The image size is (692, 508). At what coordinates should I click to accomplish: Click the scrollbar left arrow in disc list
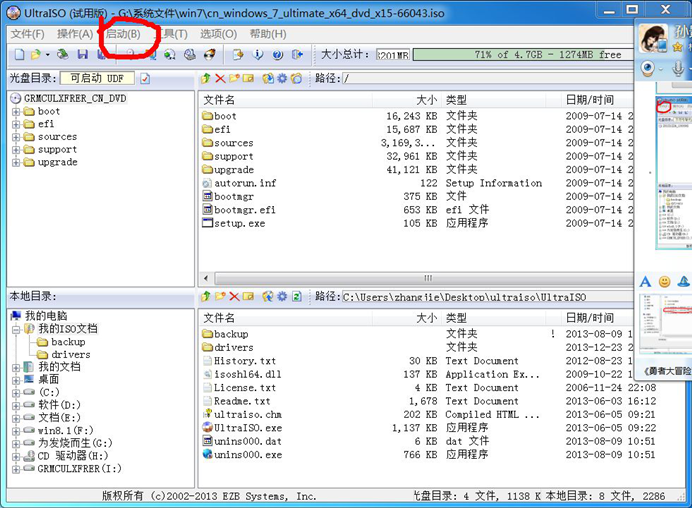click(206, 278)
